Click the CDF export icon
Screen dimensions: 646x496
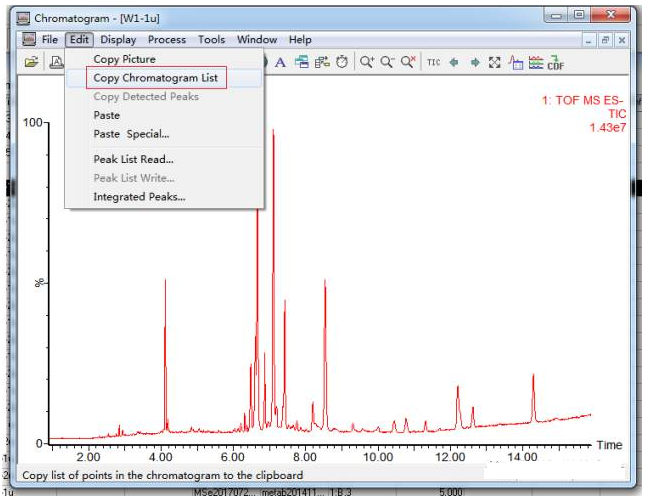click(556, 62)
